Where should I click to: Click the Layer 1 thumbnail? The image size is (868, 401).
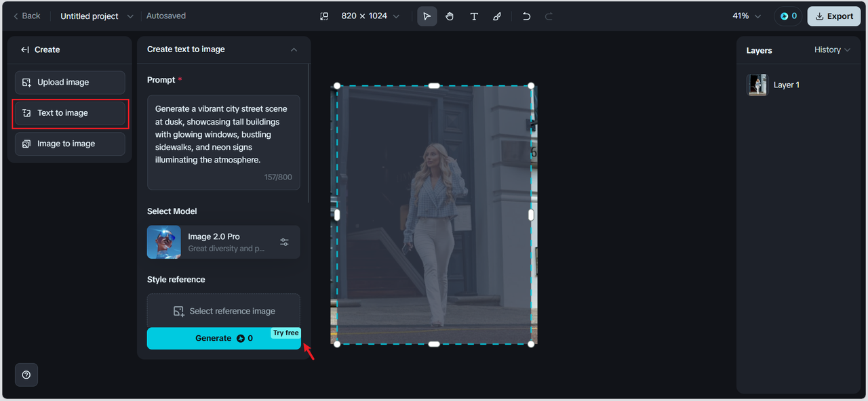pyautogui.click(x=757, y=85)
